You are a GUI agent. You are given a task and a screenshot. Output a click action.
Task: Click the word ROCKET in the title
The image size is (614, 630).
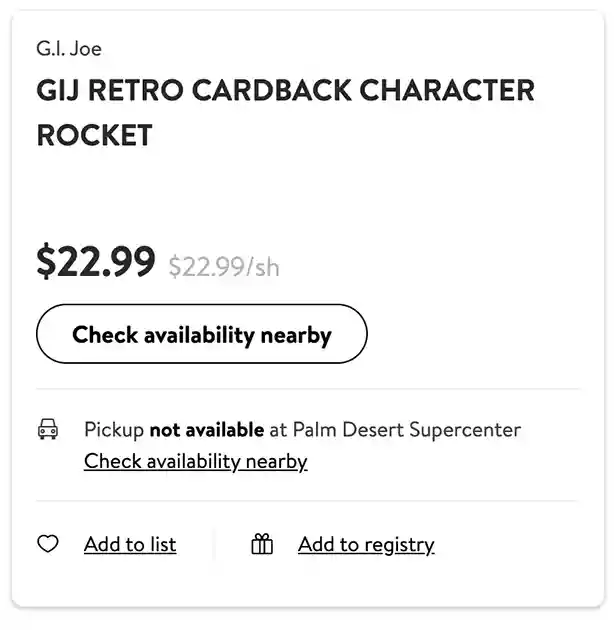click(94, 134)
